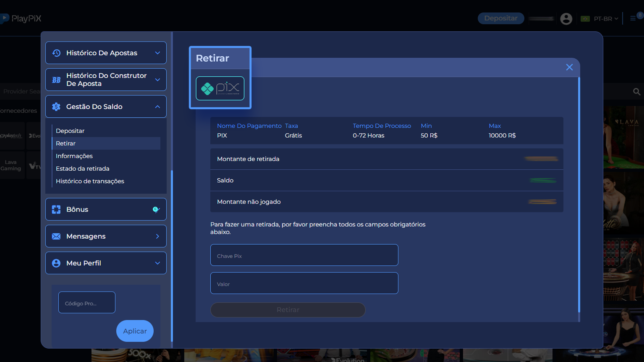The width and height of the screenshot is (644, 362).
Task: Click the Histórico De Apostas clock icon
Action: coord(56,53)
